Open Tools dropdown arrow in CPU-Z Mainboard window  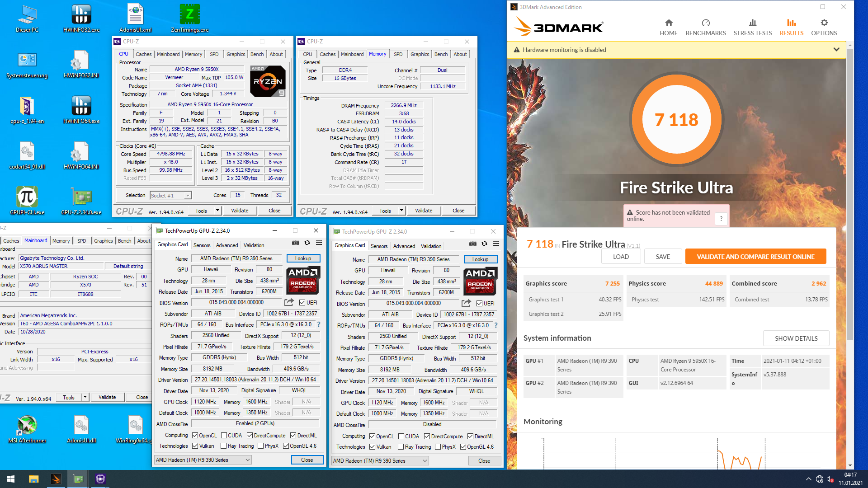pyautogui.click(x=85, y=397)
